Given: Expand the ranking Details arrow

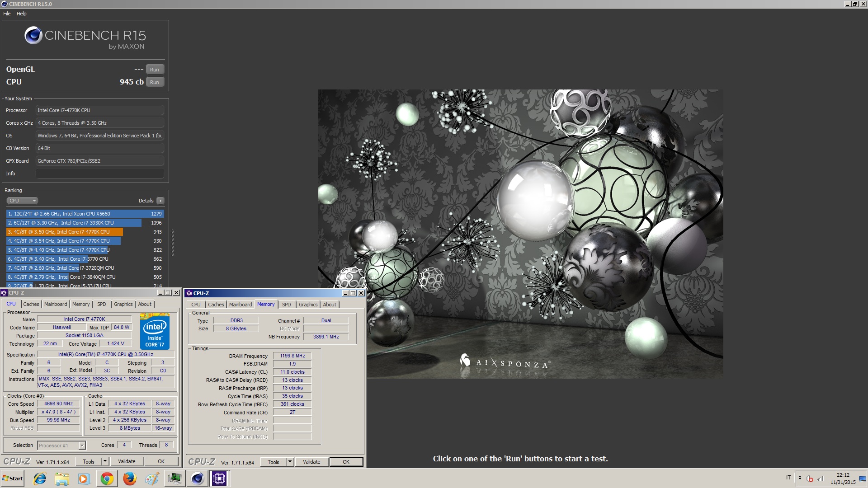Looking at the screenshot, I should [160, 201].
